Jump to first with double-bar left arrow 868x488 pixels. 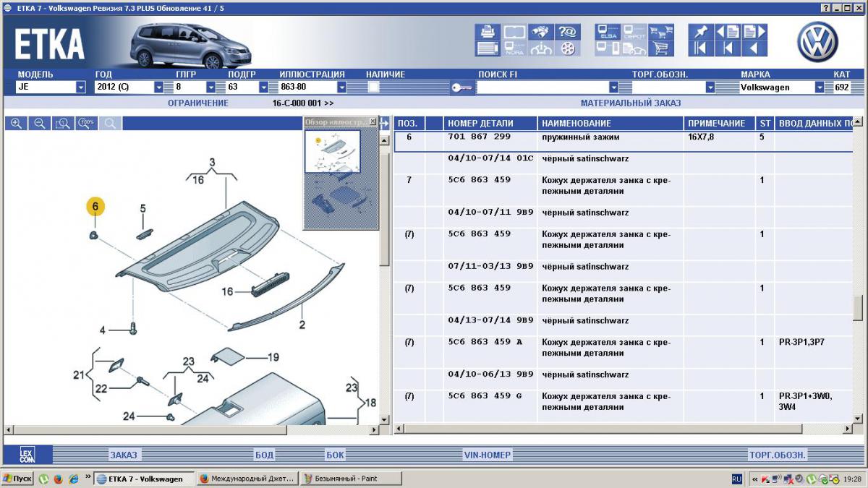coord(700,48)
